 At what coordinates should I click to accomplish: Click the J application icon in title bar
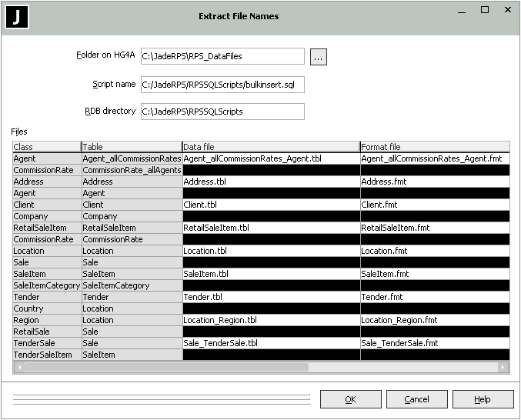click(x=17, y=17)
